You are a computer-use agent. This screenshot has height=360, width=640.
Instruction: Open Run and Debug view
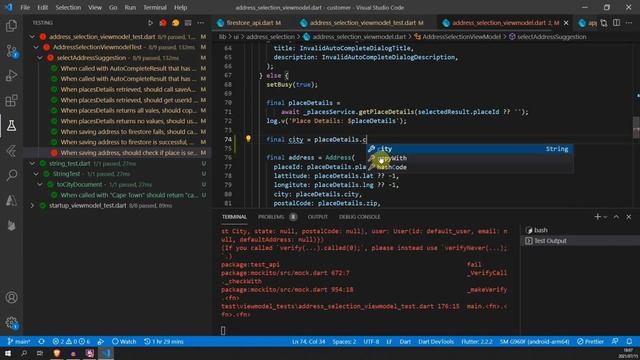[x=11, y=76]
